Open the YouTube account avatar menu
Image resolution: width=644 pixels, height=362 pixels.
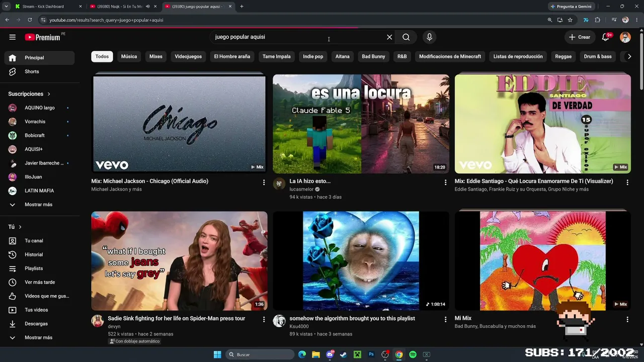point(625,37)
